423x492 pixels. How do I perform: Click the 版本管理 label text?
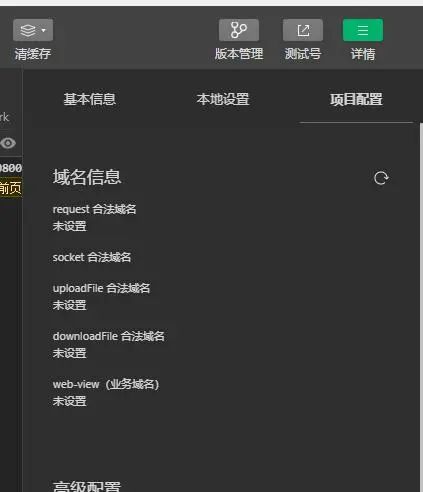click(239, 54)
